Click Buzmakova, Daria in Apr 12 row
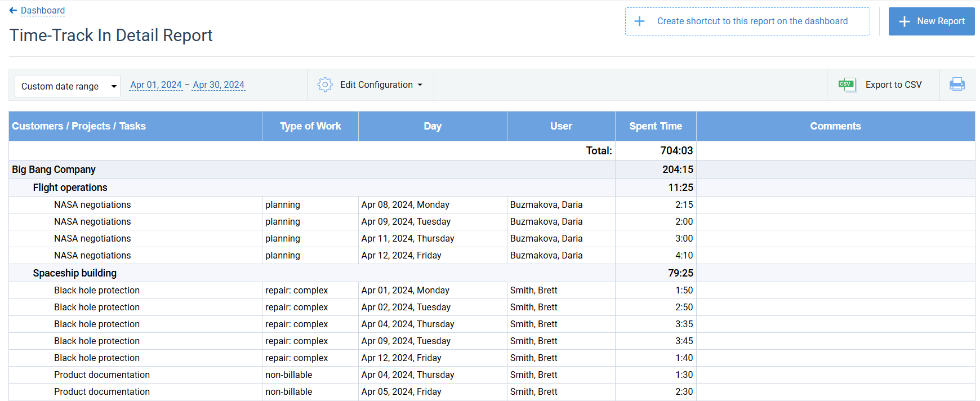 coord(546,255)
